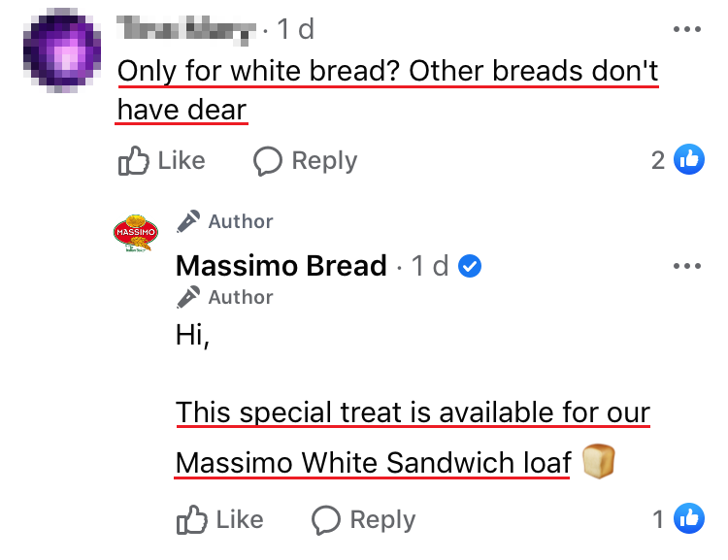Click the blue like reaction beside count 2
The height and width of the screenshot is (560, 728).
pyautogui.click(x=689, y=160)
